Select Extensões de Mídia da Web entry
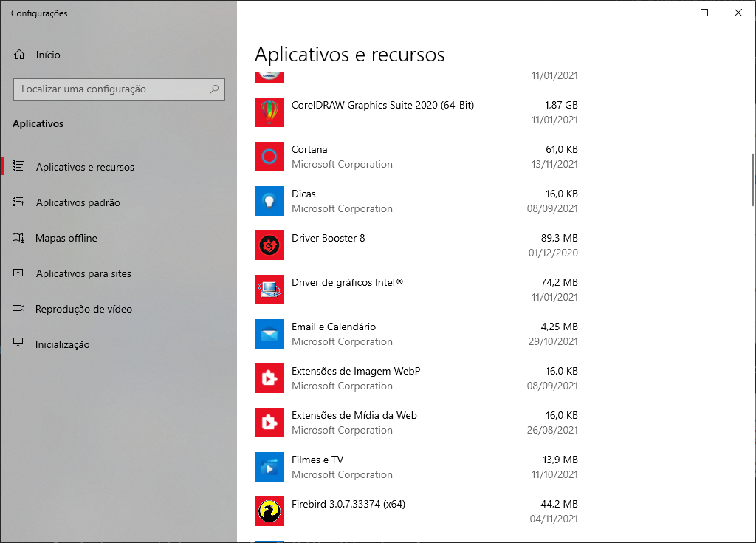Image resolution: width=756 pixels, height=543 pixels. tap(416, 423)
